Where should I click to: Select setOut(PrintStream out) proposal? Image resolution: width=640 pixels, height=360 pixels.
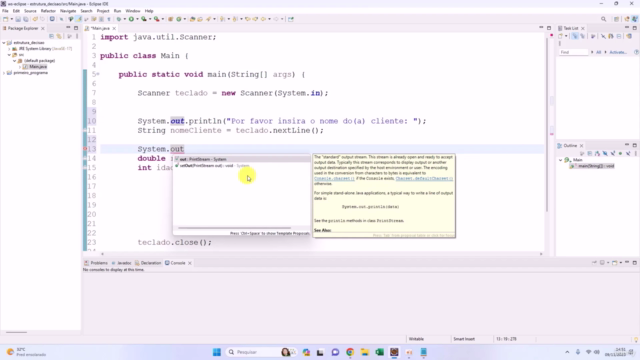242,166
